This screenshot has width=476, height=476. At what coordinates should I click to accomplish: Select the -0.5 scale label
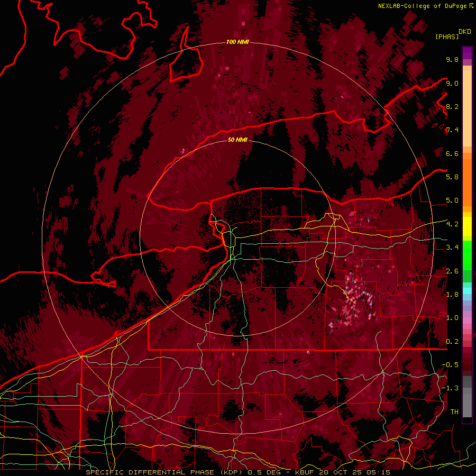click(x=450, y=365)
